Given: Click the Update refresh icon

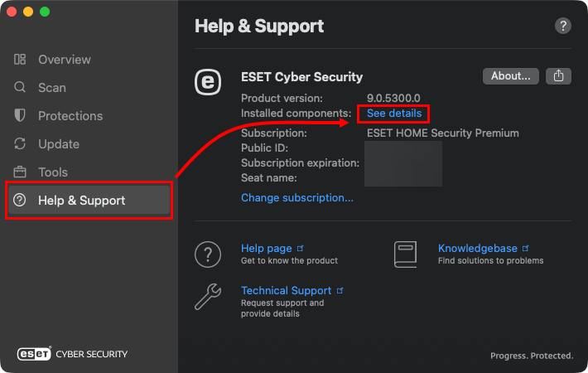Looking at the screenshot, I should 20,144.
